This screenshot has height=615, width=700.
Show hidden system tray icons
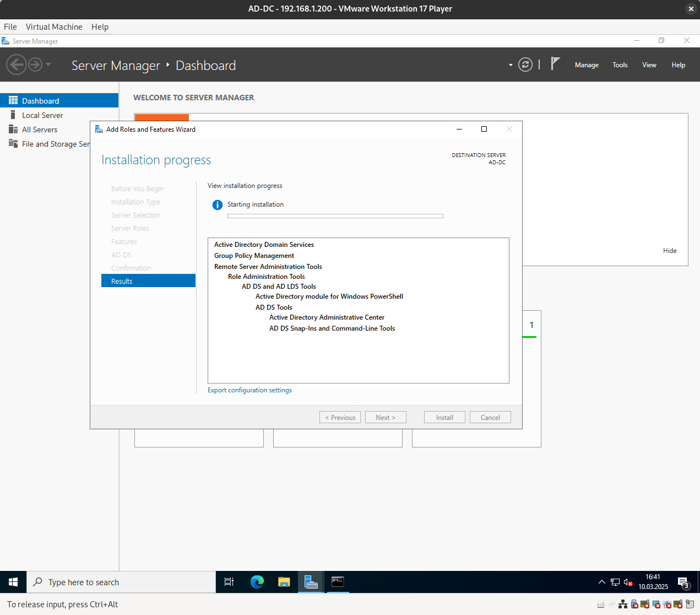pyautogui.click(x=601, y=582)
